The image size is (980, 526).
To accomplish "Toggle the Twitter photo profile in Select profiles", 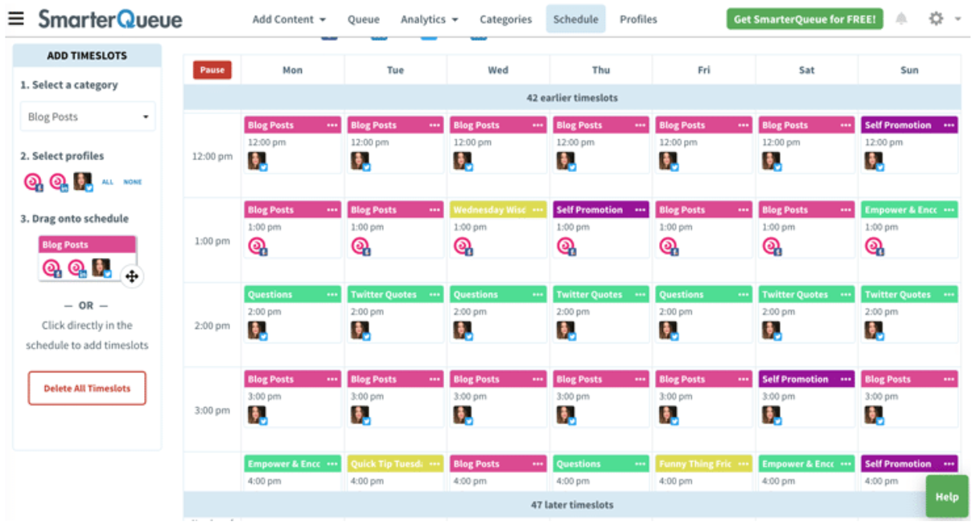I will click(83, 182).
